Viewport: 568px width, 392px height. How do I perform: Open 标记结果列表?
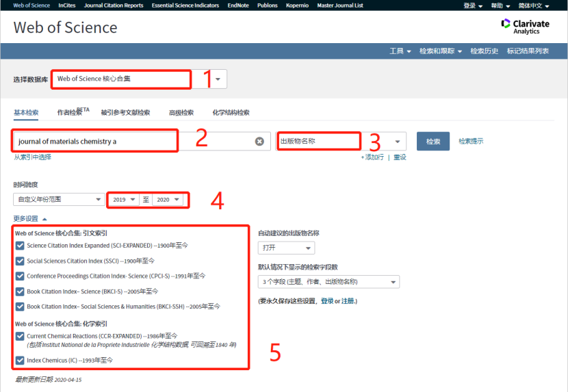tap(528, 51)
